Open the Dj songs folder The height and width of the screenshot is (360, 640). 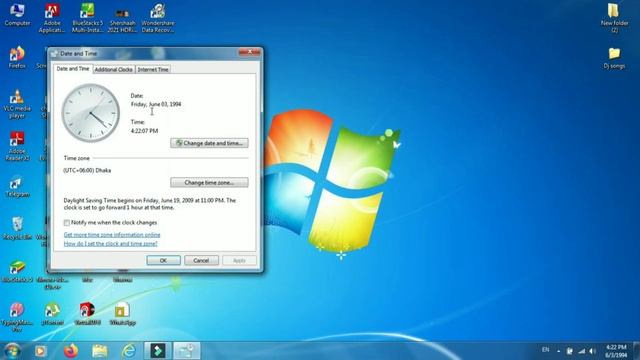pyautogui.click(x=614, y=58)
